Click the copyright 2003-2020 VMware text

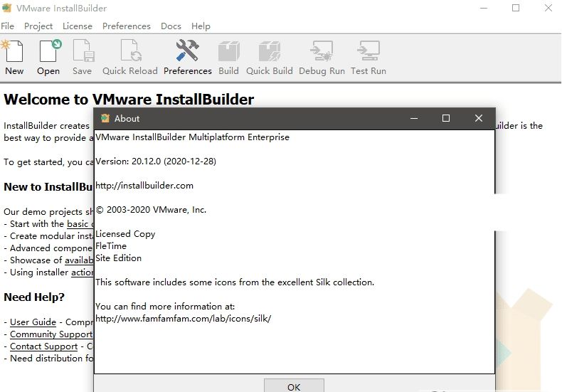coord(151,210)
